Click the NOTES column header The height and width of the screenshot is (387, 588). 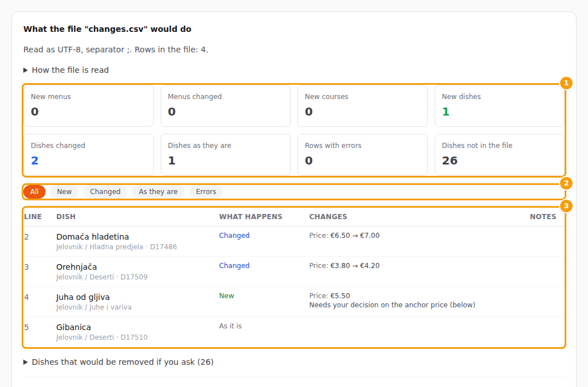point(543,216)
